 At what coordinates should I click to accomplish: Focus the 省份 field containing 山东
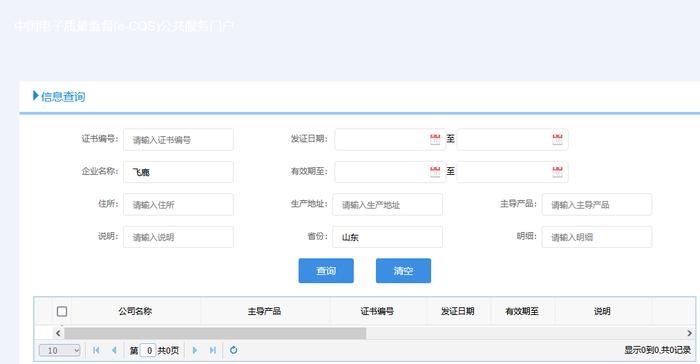[388, 237]
